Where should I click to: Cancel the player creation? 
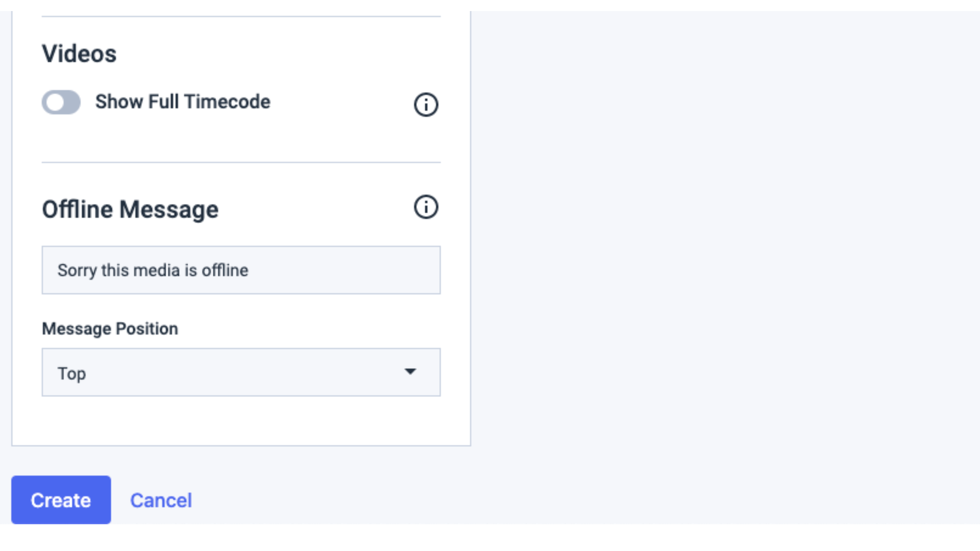pos(161,500)
